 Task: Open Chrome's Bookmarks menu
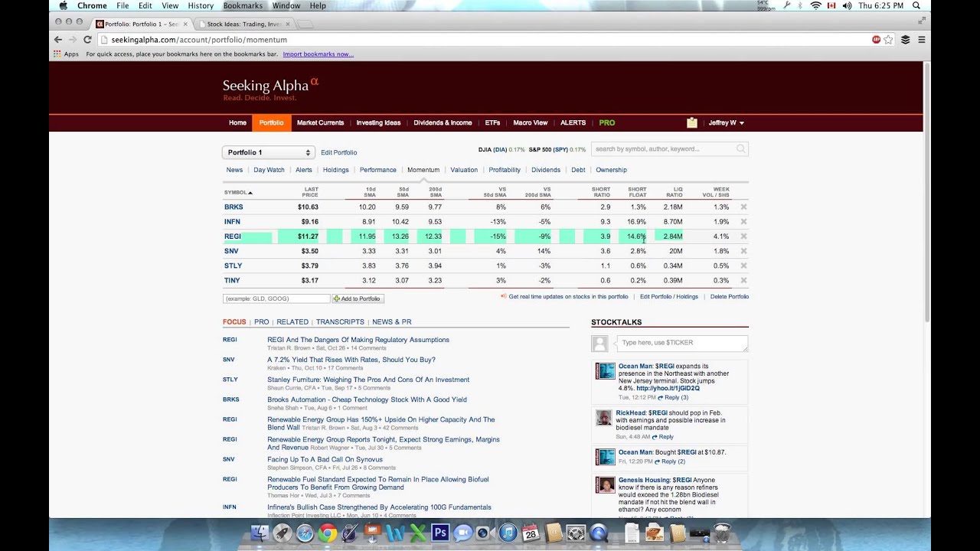point(243,5)
